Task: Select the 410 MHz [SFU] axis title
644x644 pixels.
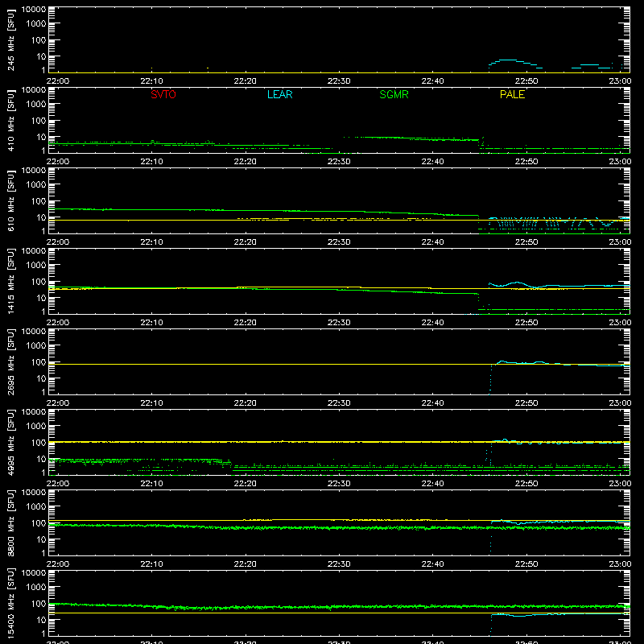Action: coord(11,122)
